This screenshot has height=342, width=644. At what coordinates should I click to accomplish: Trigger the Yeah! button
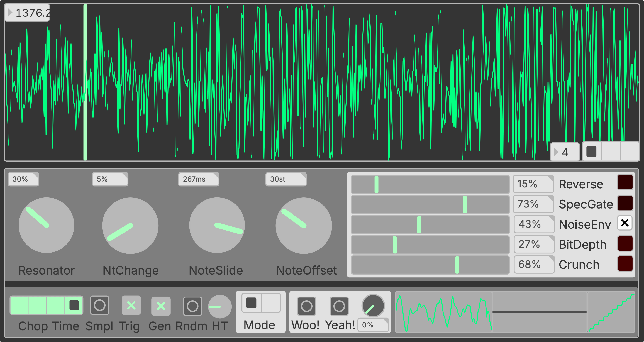coord(339,306)
